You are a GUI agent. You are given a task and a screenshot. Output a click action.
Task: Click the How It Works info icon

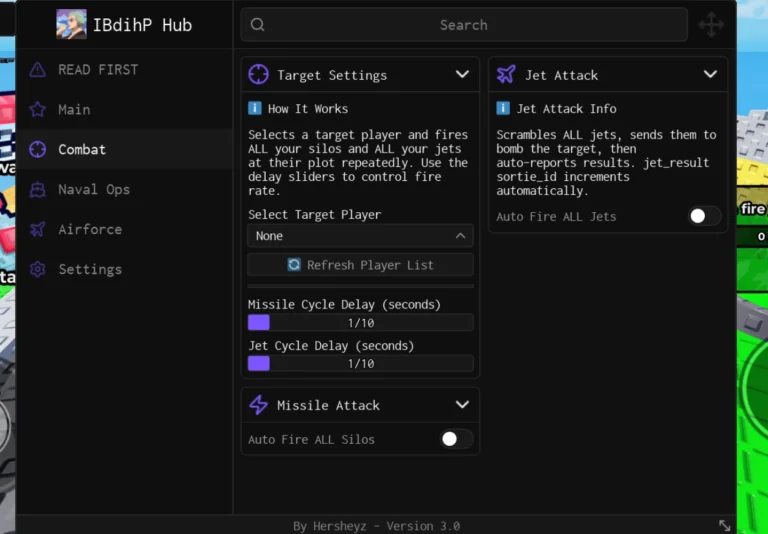[255, 108]
